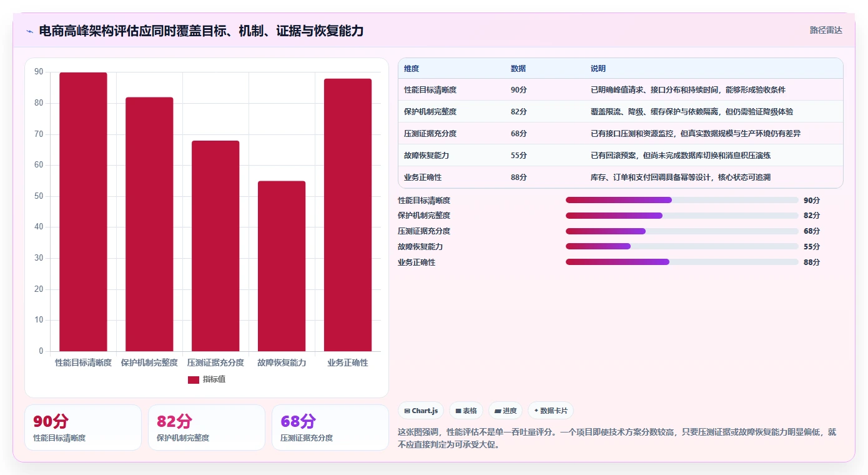Click the 性能目标清晰度 progress bar
Image resolution: width=868 pixels, height=475 pixels.
682,200
